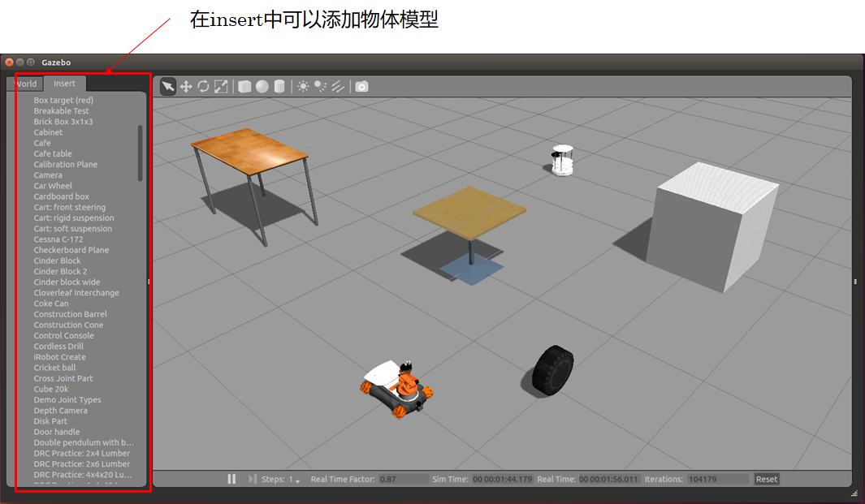The width and height of the screenshot is (865, 504).
Task: Choose the scale mode tool
Action: click(221, 86)
